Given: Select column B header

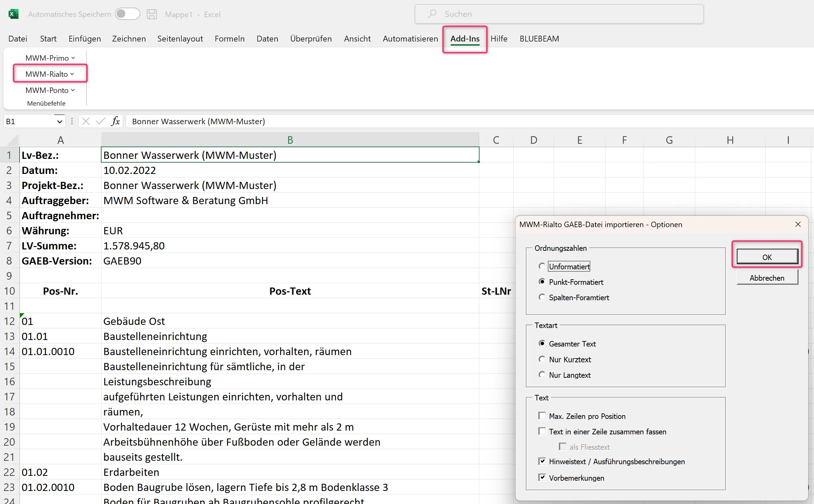Looking at the screenshot, I should [x=290, y=140].
